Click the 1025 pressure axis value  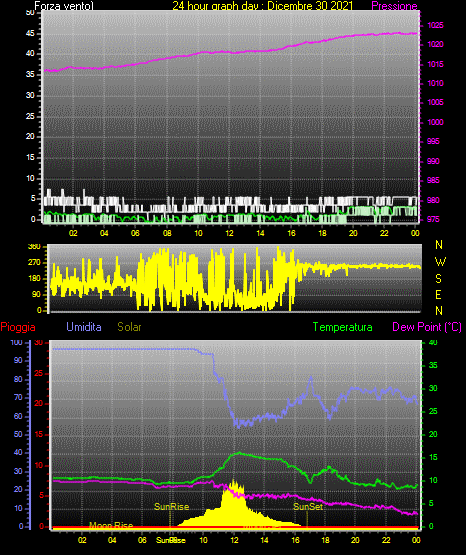[435, 25]
